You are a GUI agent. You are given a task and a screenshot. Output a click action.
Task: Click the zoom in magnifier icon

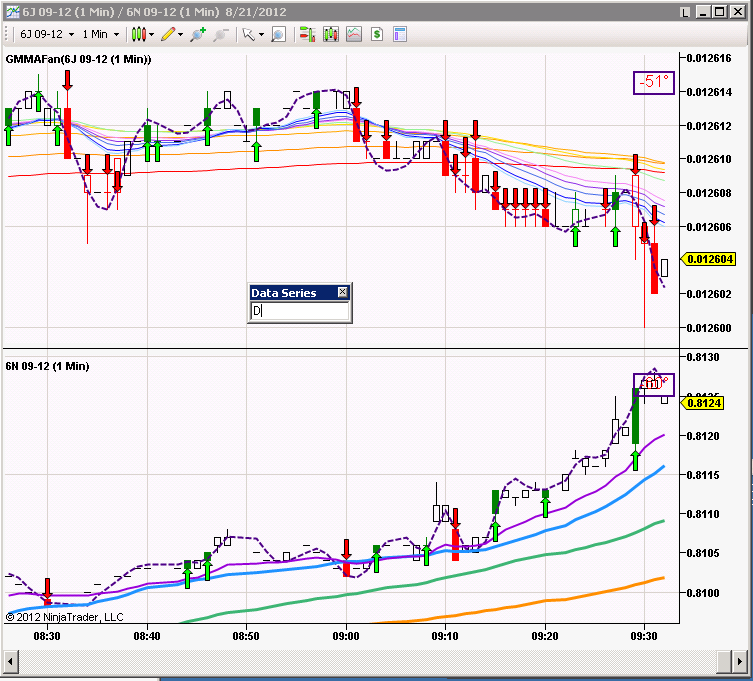pos(197,34)
